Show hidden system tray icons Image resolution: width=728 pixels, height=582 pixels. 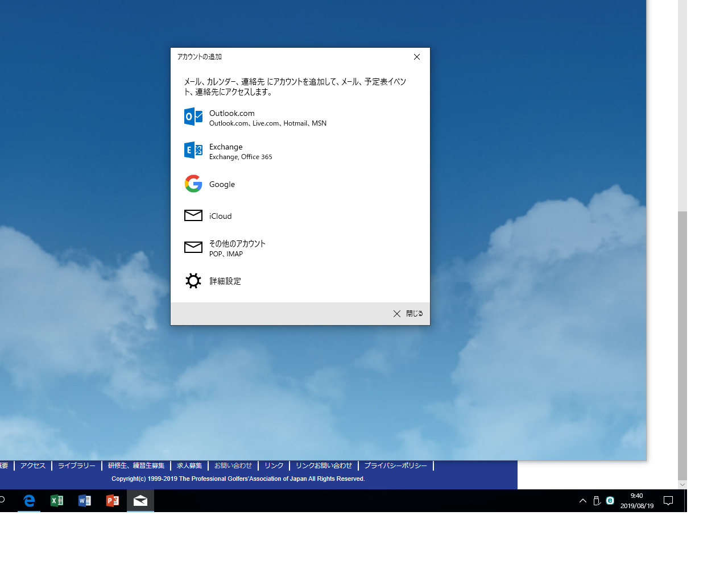583,501
